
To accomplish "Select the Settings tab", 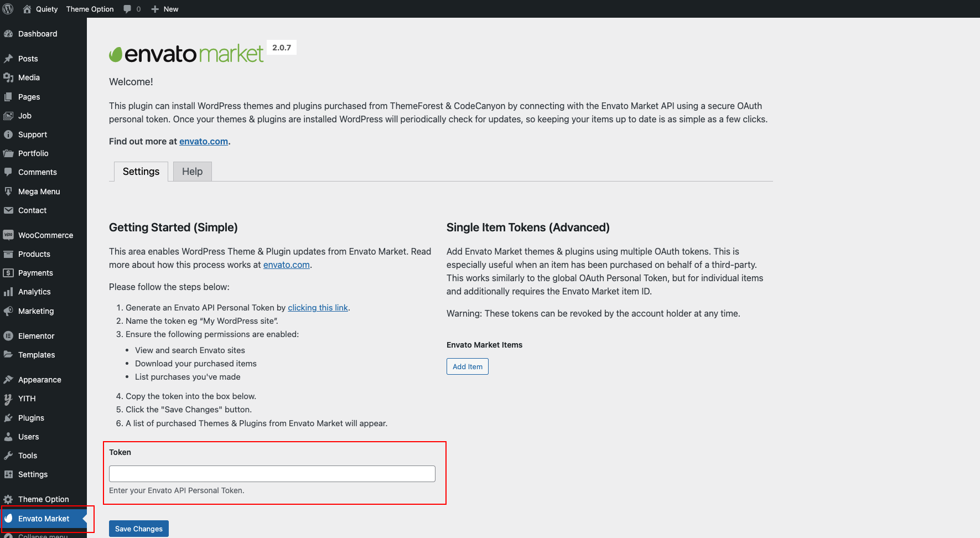I will 141,172.
